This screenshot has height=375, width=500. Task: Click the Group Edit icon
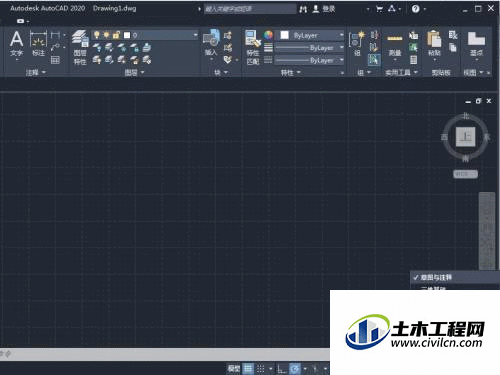pos(374,48)
